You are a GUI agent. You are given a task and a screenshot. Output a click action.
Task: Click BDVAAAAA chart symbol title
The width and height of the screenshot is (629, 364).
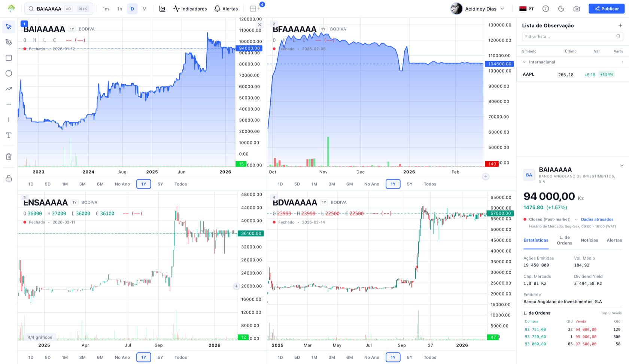pos(295,202)
